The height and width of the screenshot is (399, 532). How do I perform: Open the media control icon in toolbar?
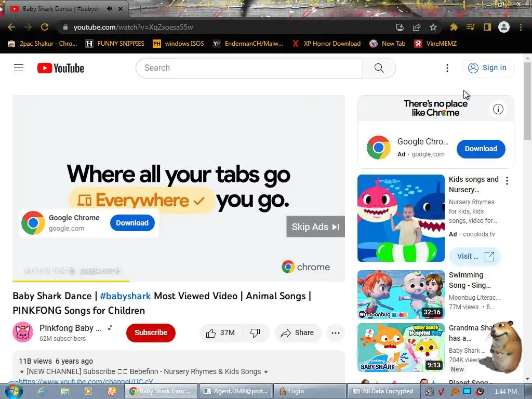pyautogui.click(x=471, y=27)
